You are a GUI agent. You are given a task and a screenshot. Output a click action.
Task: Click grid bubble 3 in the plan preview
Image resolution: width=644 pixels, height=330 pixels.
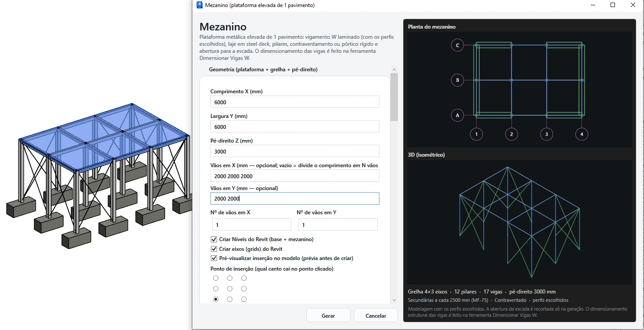click(x=546, y=134)
